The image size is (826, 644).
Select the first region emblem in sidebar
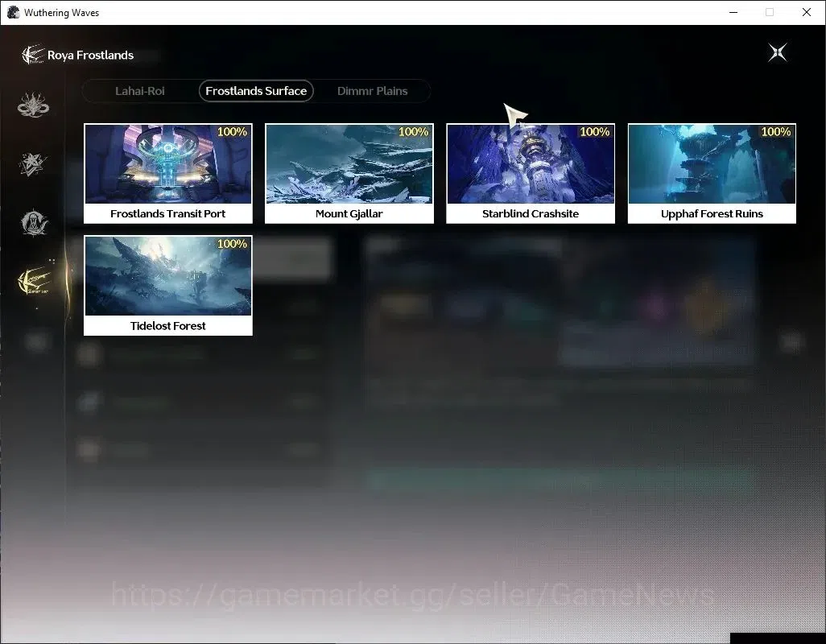pos(33,105)
